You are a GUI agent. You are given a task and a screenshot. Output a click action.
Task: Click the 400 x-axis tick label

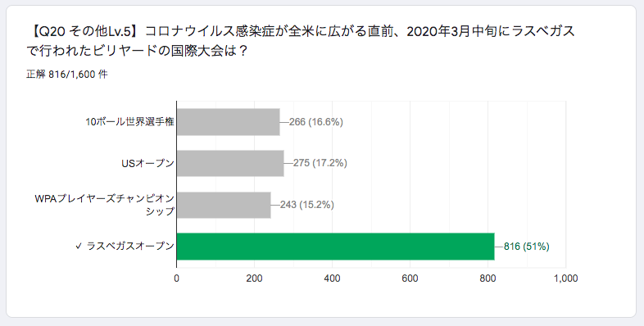point(332,278)
